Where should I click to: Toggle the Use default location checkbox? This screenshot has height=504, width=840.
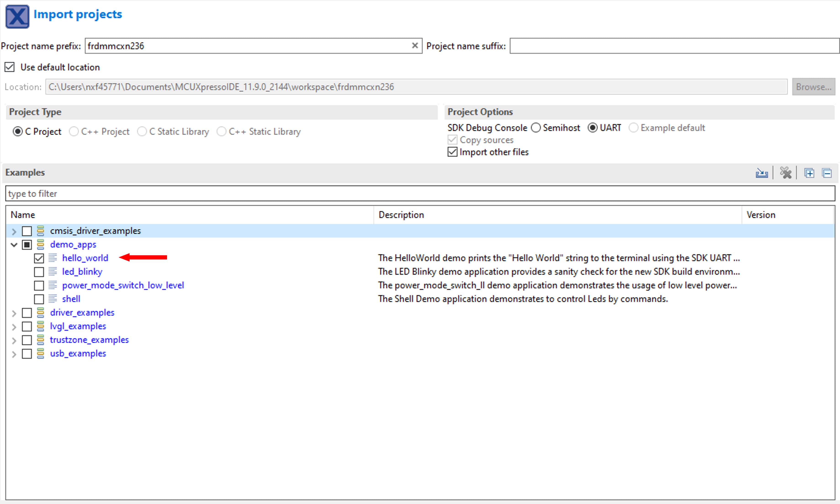[x=10, y=67]
